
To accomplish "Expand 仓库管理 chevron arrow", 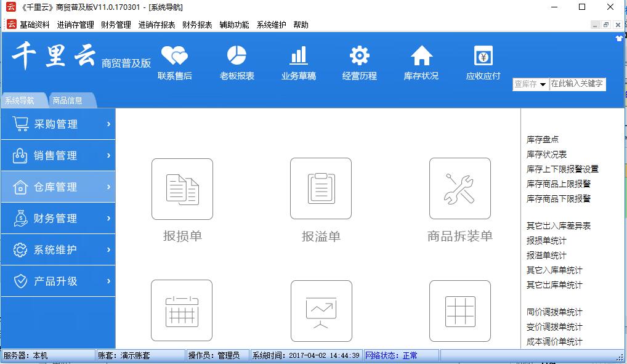I will coord(108,187).
